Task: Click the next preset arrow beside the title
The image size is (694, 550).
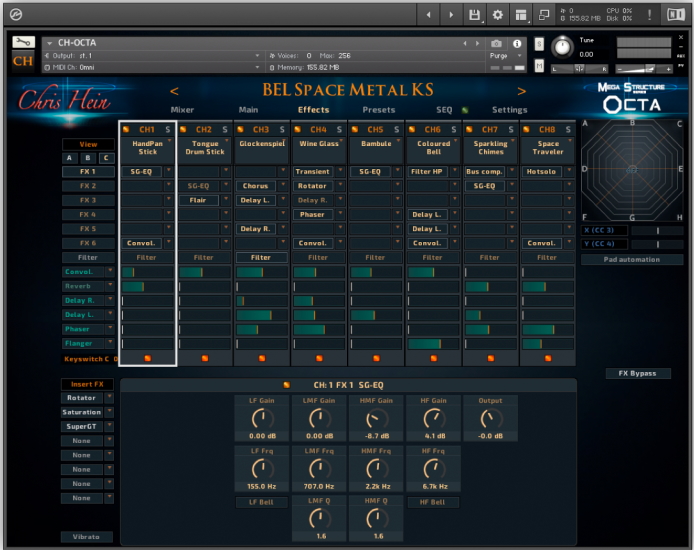Action: point(521,91)
